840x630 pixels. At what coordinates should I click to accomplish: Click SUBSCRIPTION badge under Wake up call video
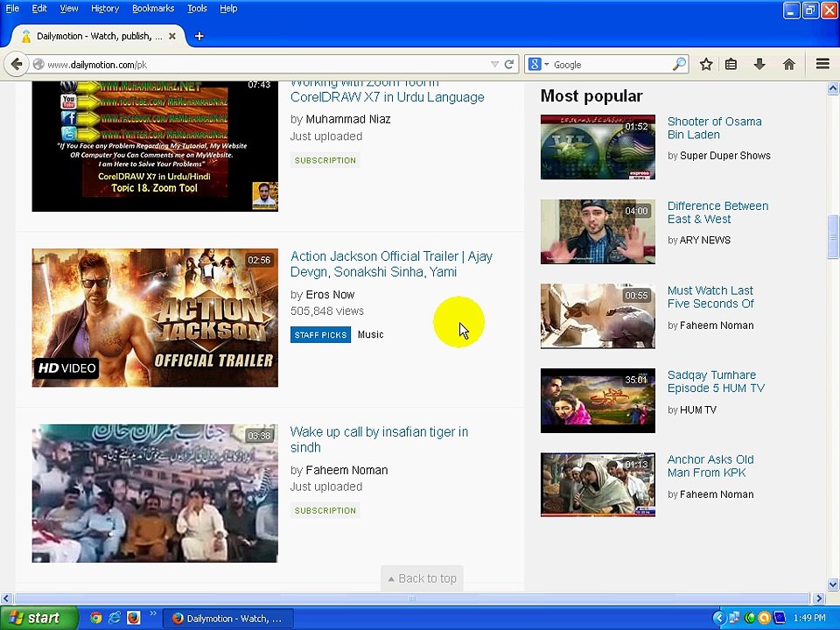tap(325, 510)
